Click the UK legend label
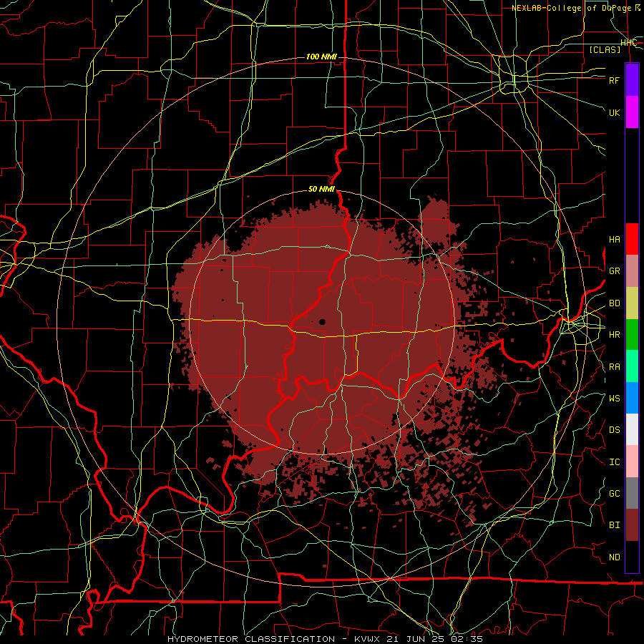Screen dimensions: 644x644 point(615,112)
